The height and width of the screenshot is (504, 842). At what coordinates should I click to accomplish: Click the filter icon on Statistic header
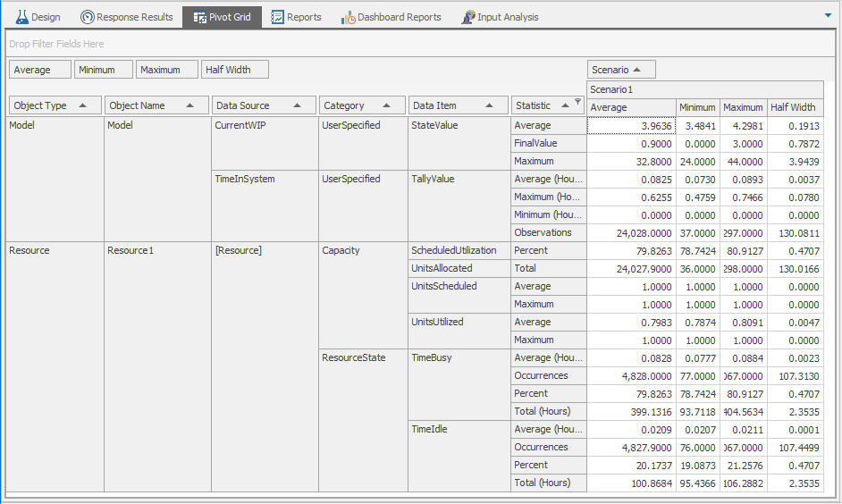[577, 101]
